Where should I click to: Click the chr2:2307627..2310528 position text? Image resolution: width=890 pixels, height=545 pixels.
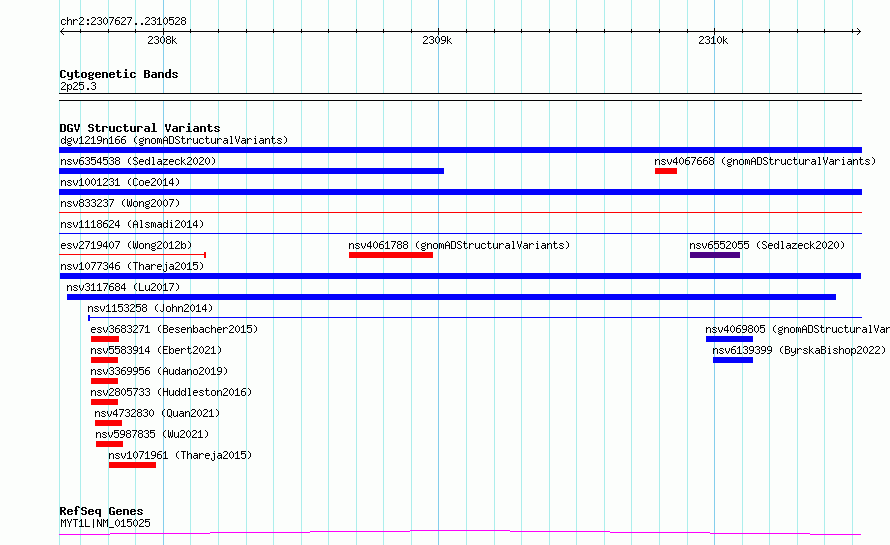[x=123, y=21]
